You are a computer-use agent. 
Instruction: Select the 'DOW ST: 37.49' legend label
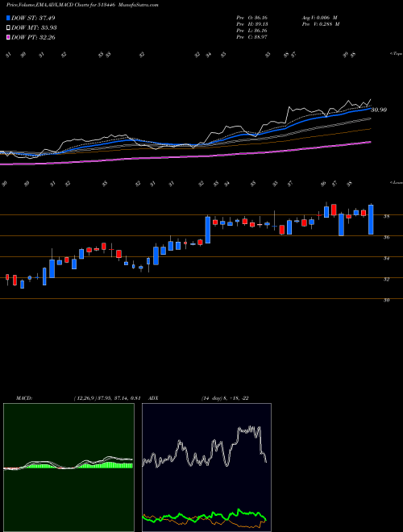[33, 18]
